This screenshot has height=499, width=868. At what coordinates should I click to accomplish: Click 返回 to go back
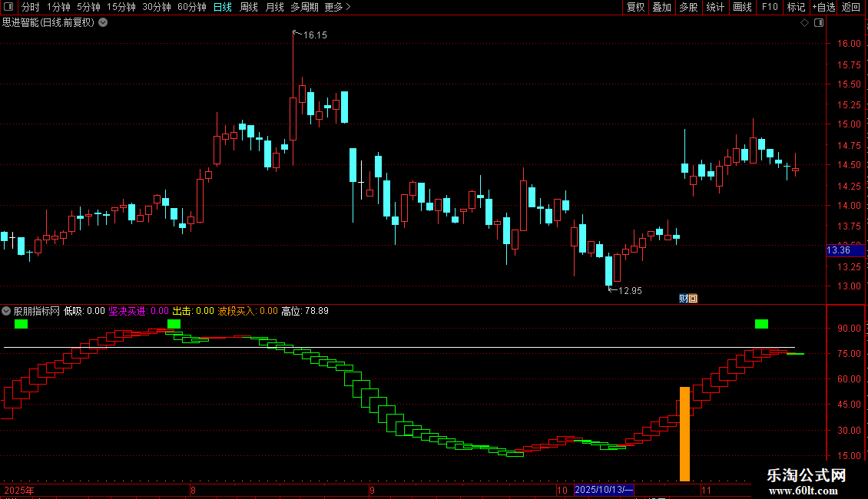[x=851, y=7]
